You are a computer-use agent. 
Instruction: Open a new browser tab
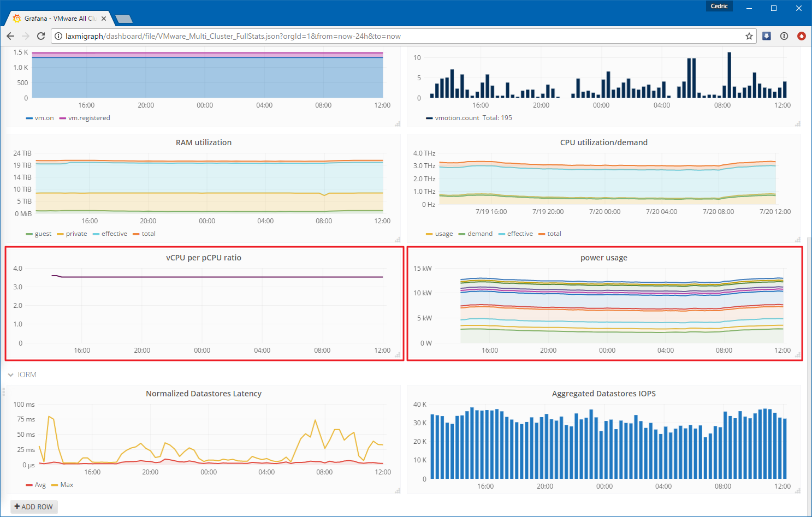click(x=124, y=19)
